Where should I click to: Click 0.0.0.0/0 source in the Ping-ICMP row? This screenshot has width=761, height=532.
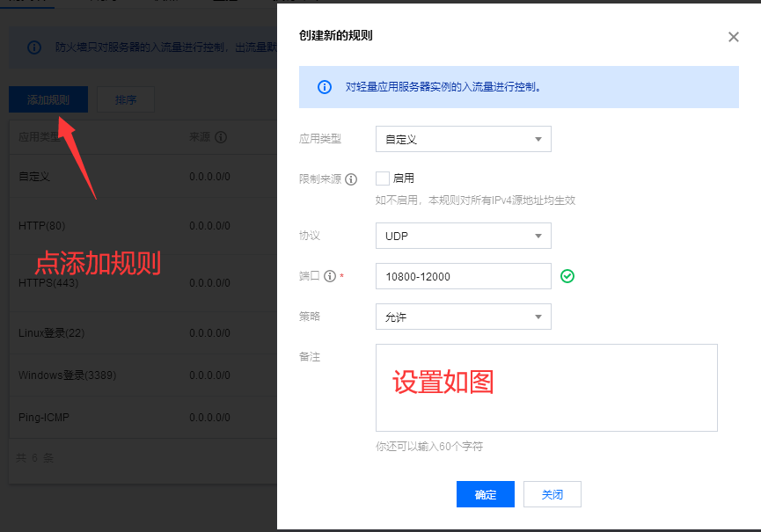(x=209, y=418)
